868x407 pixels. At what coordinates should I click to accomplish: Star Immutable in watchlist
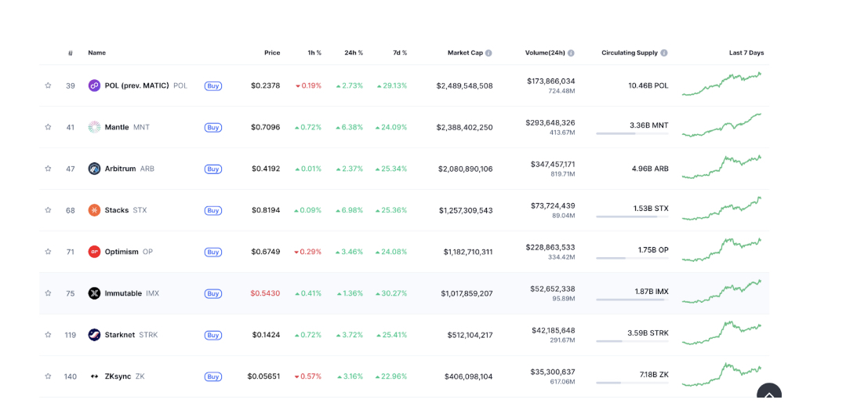point(48,293)
